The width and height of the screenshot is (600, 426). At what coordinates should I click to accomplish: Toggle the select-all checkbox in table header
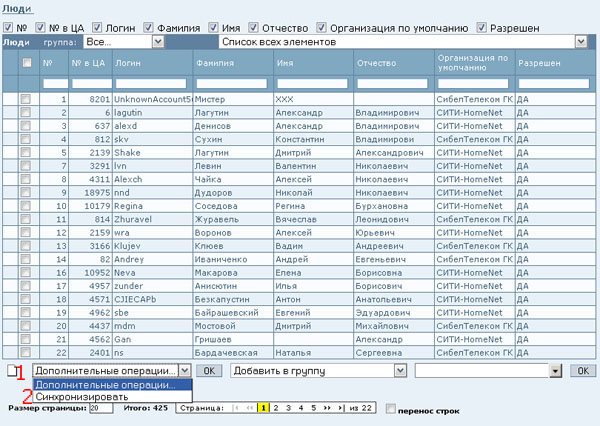pos(28,64)
